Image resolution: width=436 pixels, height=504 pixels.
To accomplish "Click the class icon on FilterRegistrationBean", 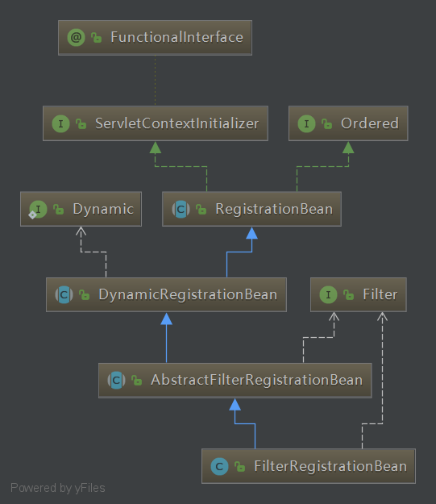I will tap(219, 466).
